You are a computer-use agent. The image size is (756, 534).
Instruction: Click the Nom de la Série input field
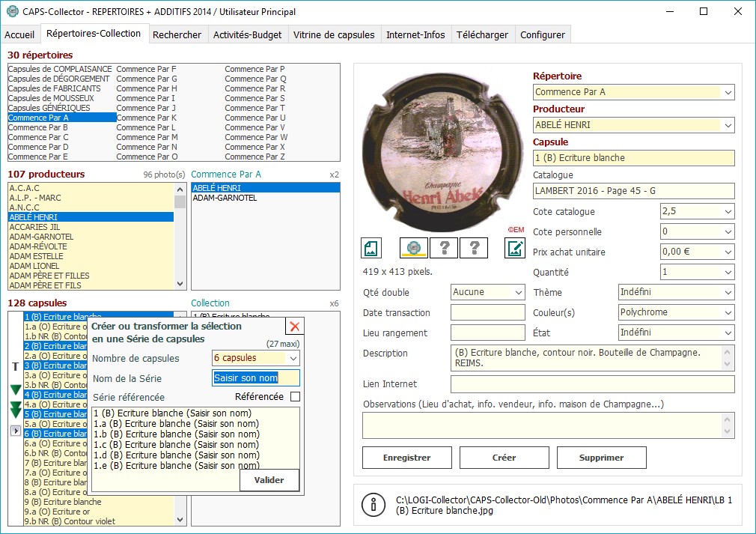[255, 377]
